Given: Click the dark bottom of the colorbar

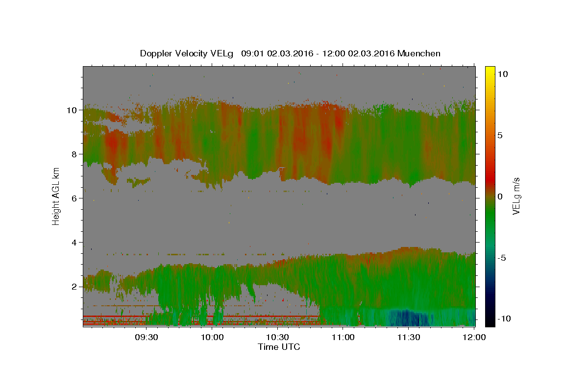Looking at the screenshot, I should (x=490, y=321).
